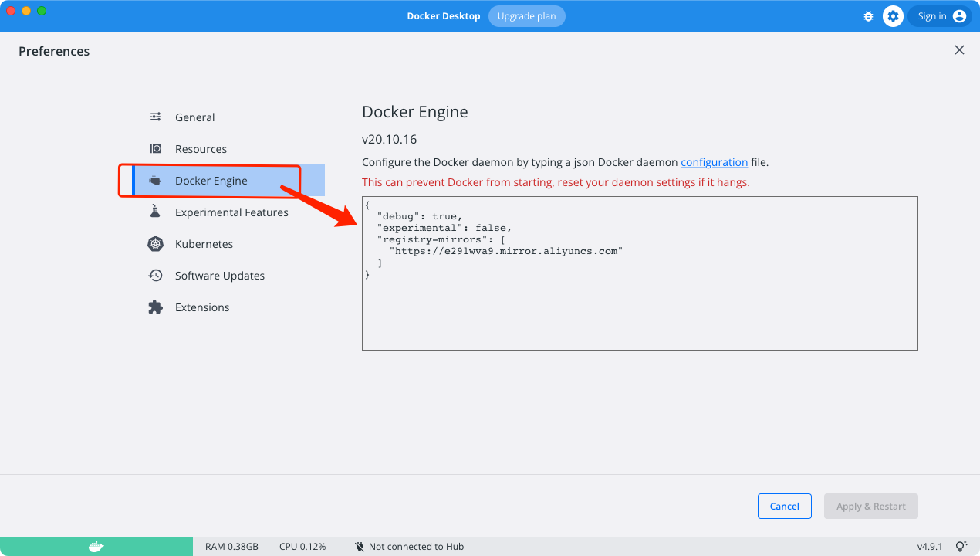Image resolution: width=980 pixels, height=556 pixels.
Task: Open Kubernetes settings
Action: [228, 244]
